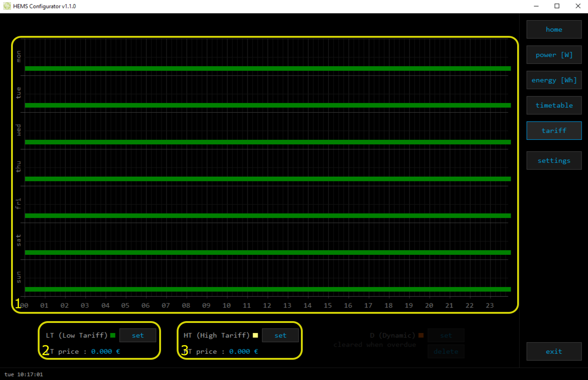Click the disabled Dynamic delete button
Screen dimensions: 588x380
[x=446, y=351]
